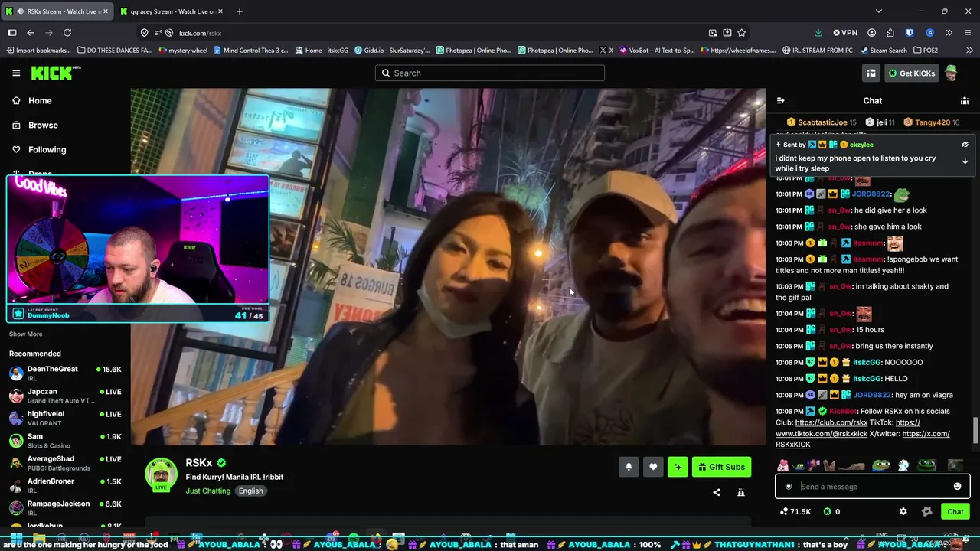Open chat settings gear
The width and height of the screenshot is (980, 551).
(x=903, y=511)
